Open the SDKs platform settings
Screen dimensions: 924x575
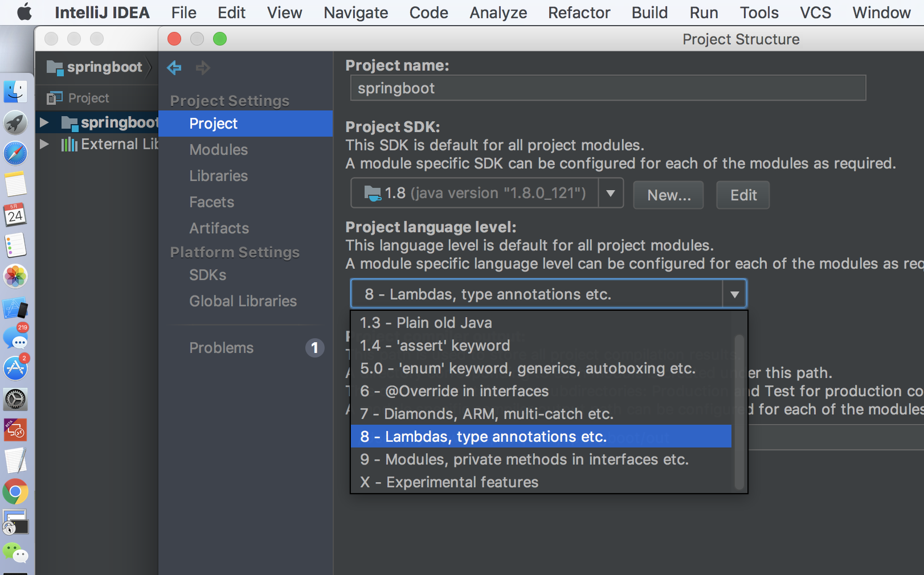[x=208, y=275]
